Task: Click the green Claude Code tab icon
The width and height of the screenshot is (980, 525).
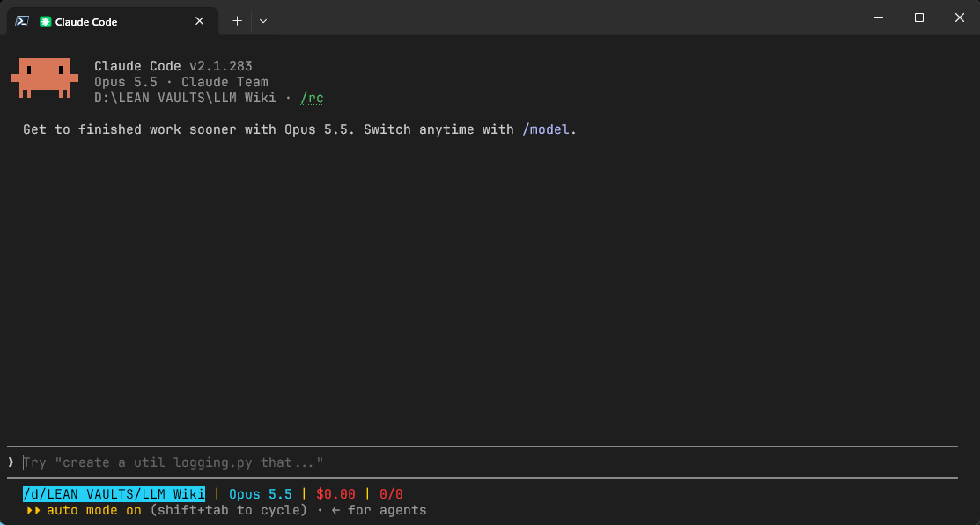Action: pos(45,22)
